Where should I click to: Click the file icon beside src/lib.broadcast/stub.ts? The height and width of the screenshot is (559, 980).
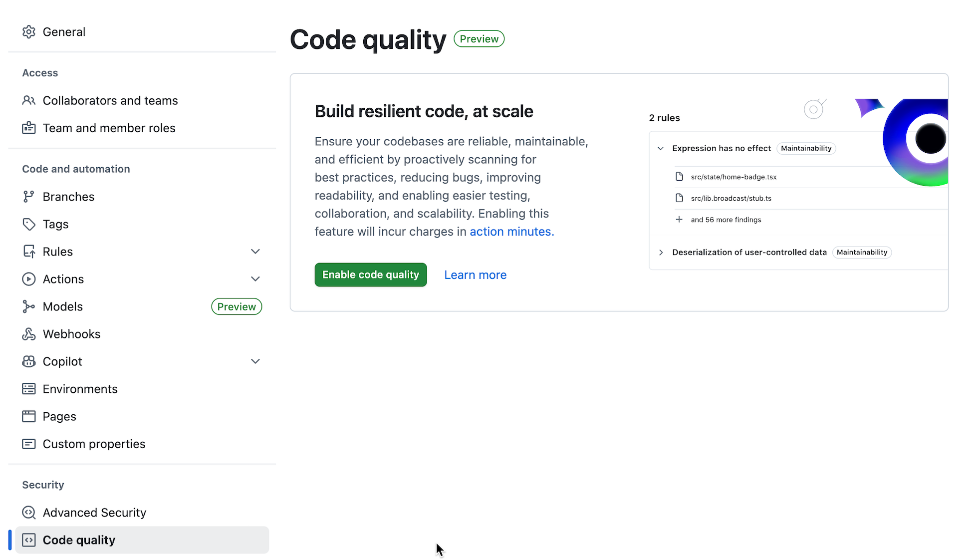(679, 198)
